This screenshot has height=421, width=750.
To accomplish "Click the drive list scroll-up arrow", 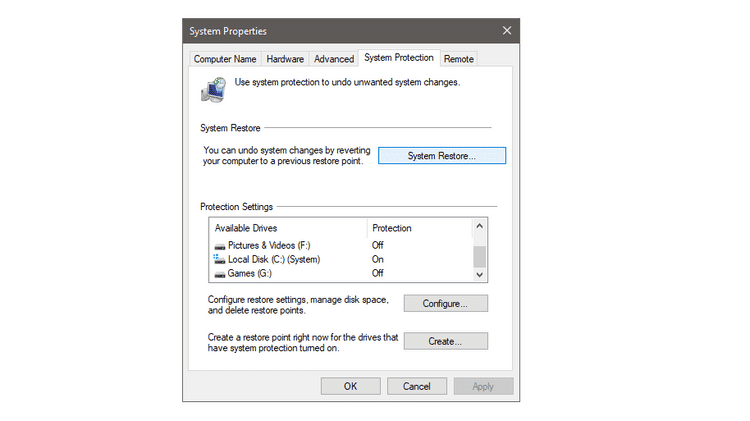I will coord(480,226).
